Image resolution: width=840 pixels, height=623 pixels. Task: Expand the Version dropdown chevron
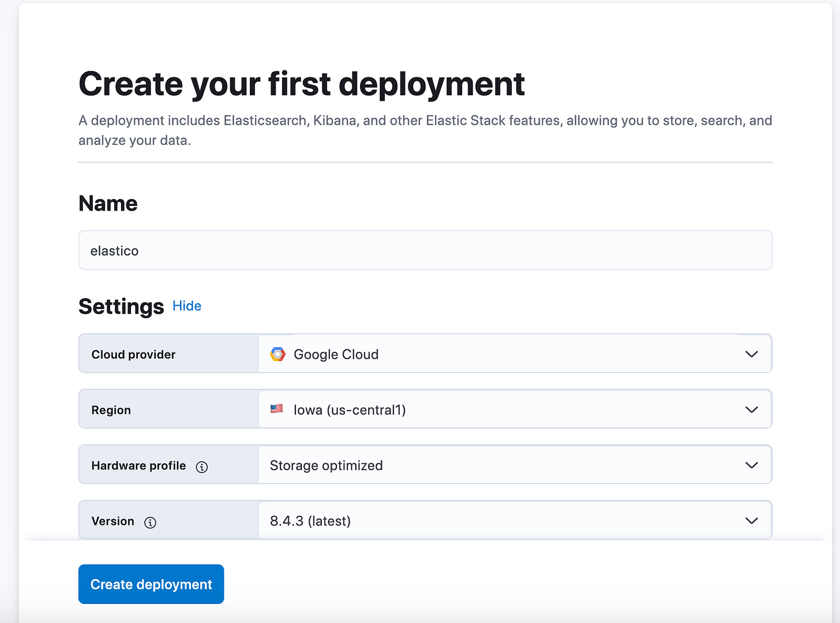(751, 520)
